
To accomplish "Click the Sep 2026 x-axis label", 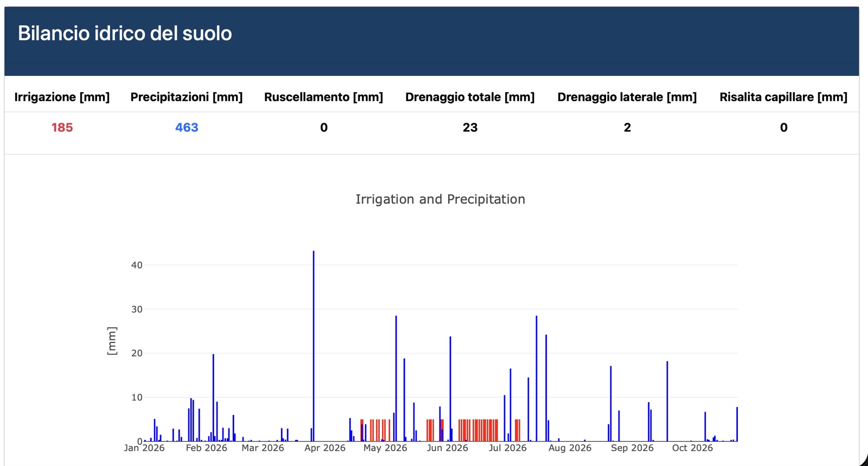I will 632,448.
